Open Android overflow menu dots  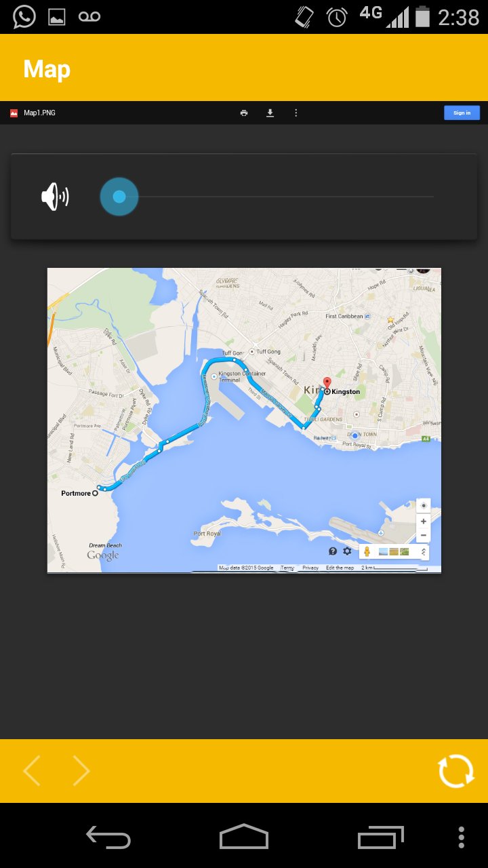click(462, 837)
